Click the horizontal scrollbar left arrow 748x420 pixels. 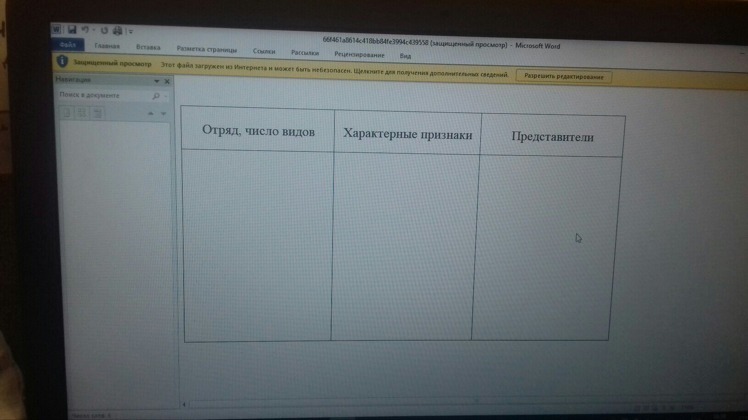(x=184, y=405)
